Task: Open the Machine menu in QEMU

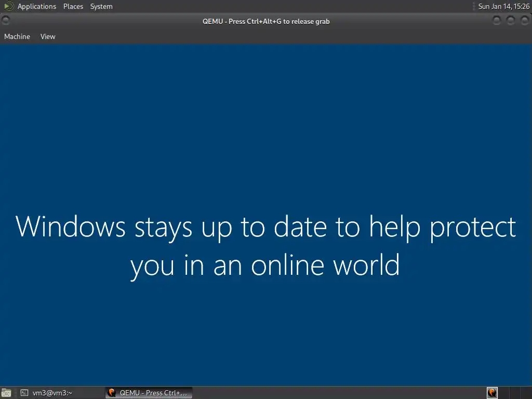Action: coord(17,36)
